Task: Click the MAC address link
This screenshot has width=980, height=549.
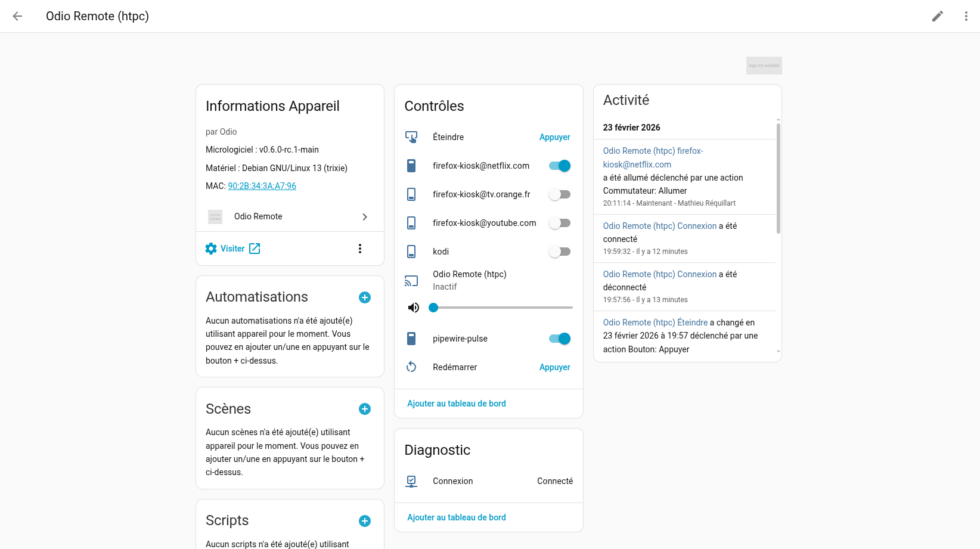Action: [x=262, y=186]
